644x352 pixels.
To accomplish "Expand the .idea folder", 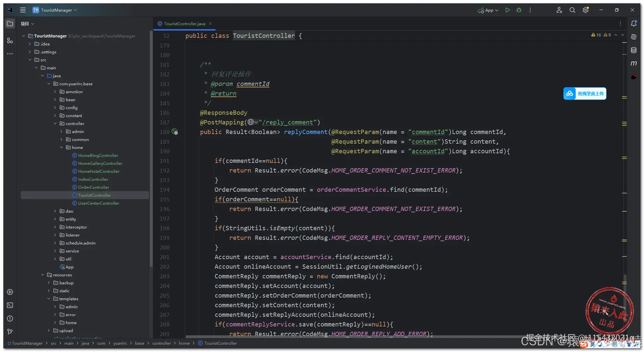I will [30, 44].
